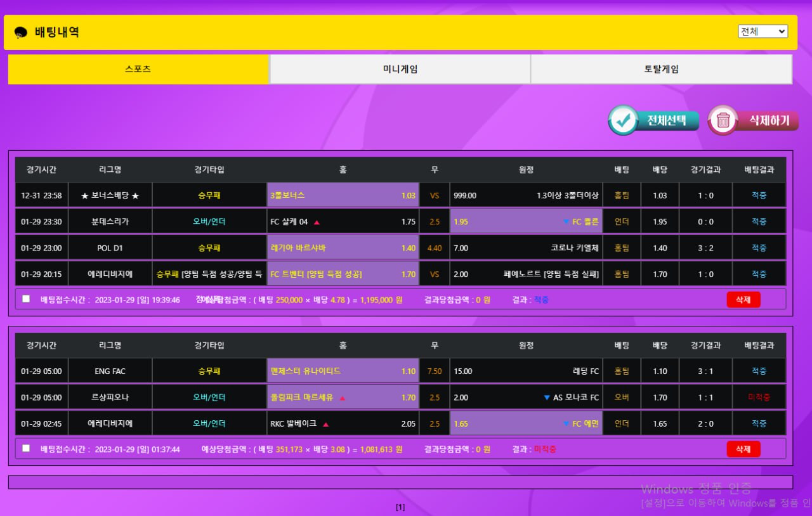Viewport: 812px width, 516px height.
Task: Click the 레기아 바르샤바 home odds cell
Action: 343,248
